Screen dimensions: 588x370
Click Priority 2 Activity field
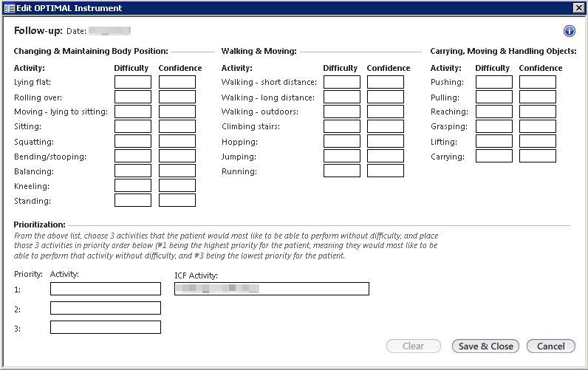(106, 308)
